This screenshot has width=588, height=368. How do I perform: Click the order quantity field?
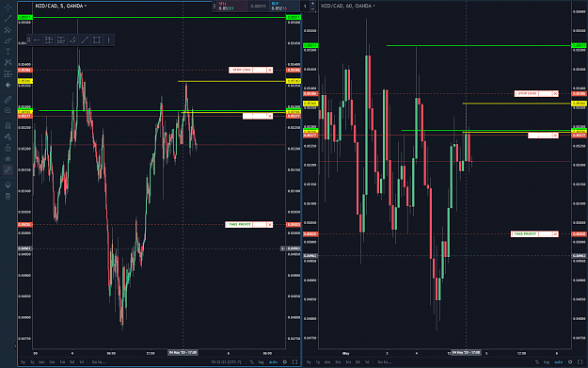coord(305,6)
